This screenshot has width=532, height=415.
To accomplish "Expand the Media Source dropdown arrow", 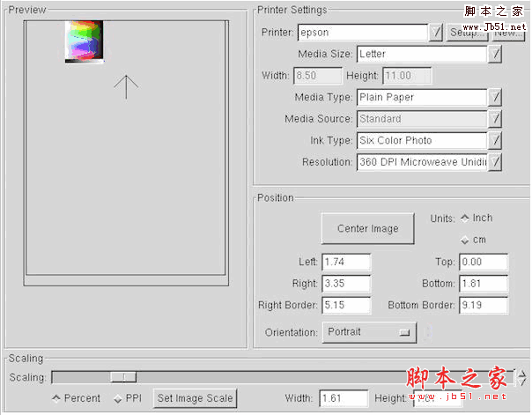I will [495, 119].
